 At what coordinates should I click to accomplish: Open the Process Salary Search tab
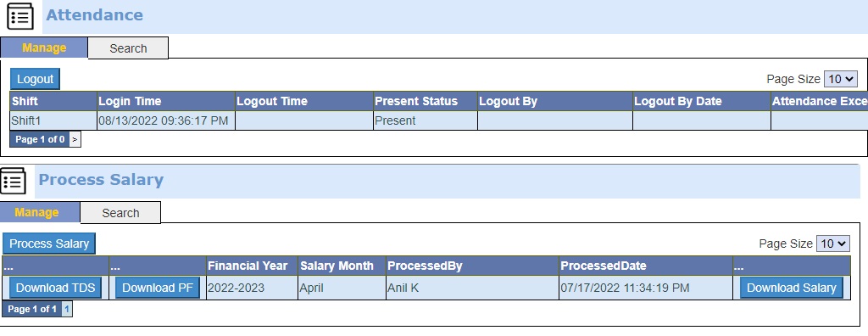120,213
